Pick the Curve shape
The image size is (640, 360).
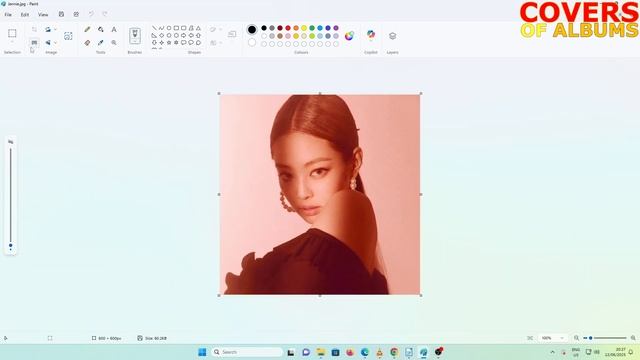coord(162,28)
